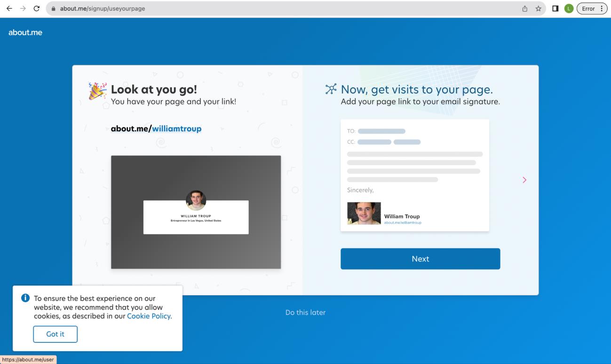Open the browser side panel icon
Viewport: 611px width, 364px height.
pos(555,8)
